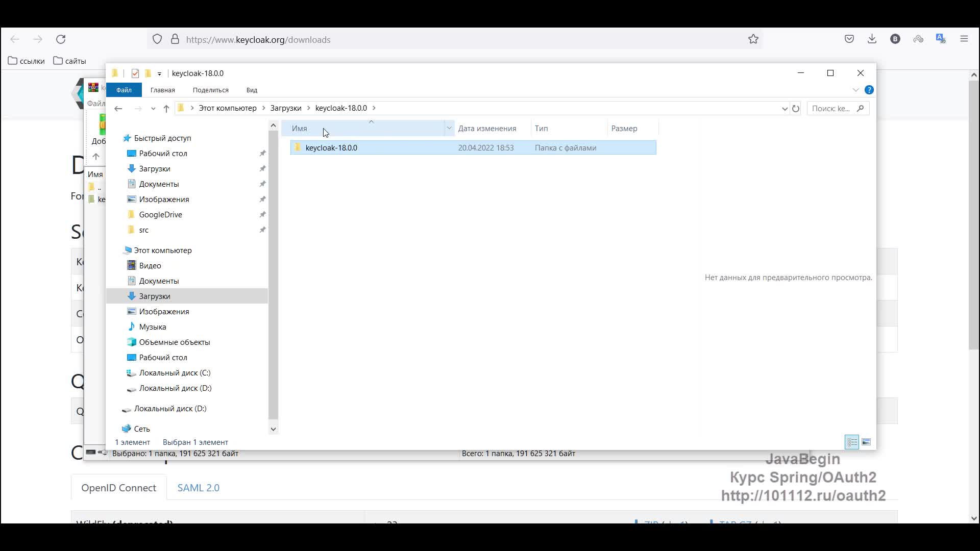Switch to large thumbnails view icon
This screenshot has height=551, width=980.
tap(866, 442)
